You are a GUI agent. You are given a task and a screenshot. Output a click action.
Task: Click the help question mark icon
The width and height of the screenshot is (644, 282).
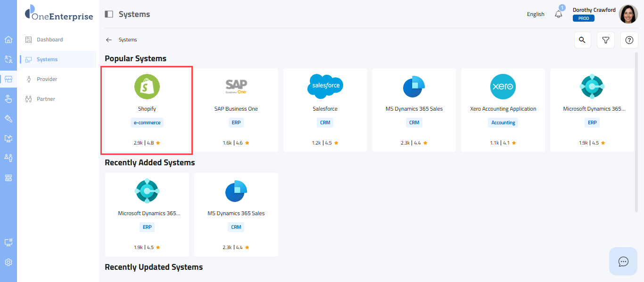pyautogui.click(x=629, y=40)
